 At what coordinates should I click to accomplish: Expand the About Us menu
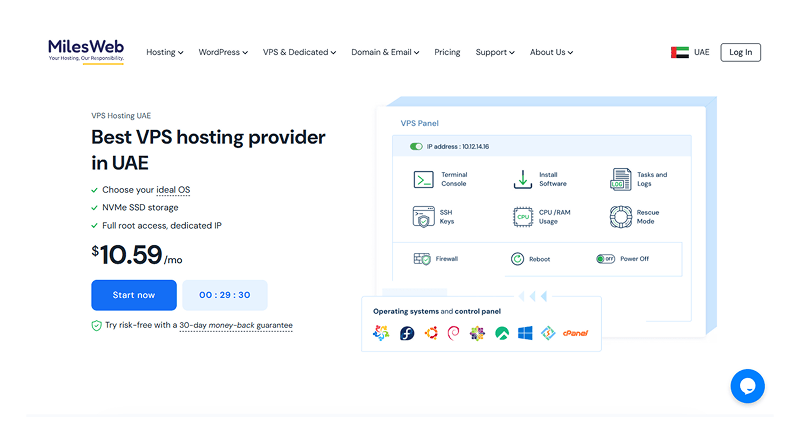551,52
